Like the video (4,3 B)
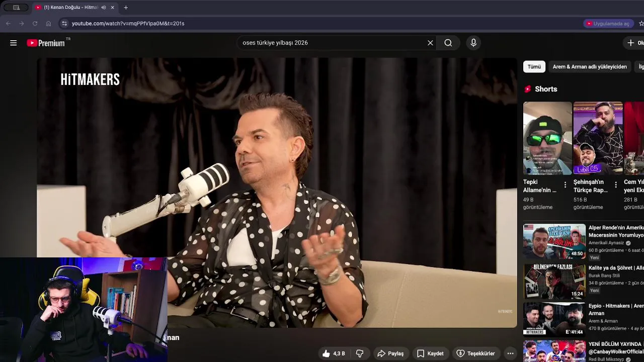Viewport: 644px width, 362px height. 334,353
